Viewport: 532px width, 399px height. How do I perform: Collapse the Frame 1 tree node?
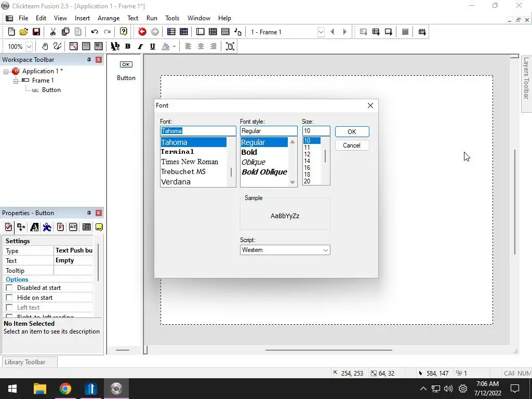coord(16,81)
